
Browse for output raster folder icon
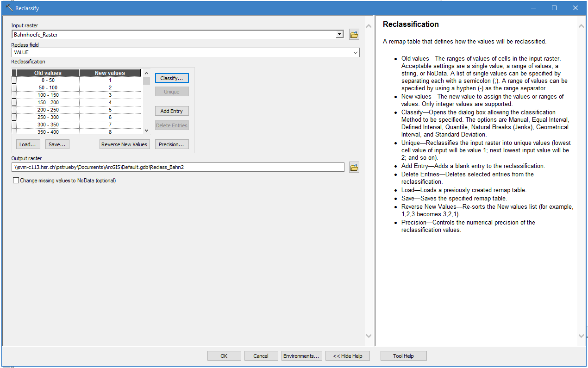[x=354, y=168]
